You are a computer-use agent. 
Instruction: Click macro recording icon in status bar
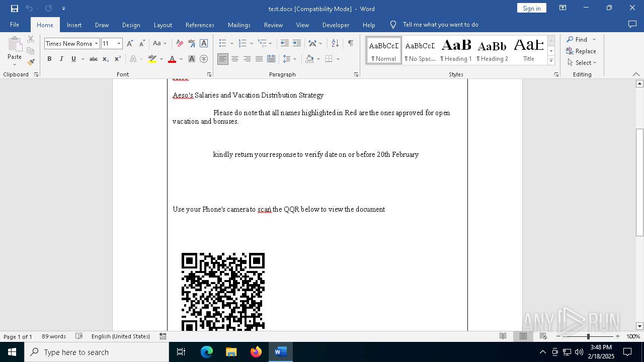coord(163,336)
